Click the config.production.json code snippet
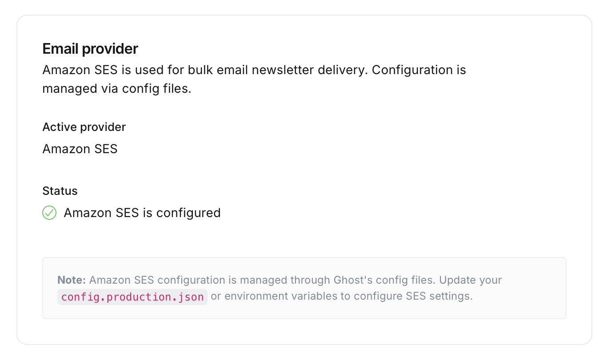615x364 pixels. point(132,297)
